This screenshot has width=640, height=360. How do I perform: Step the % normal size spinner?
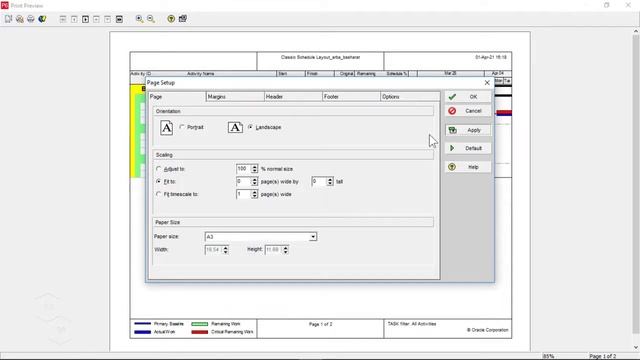(x=254, y=169)
